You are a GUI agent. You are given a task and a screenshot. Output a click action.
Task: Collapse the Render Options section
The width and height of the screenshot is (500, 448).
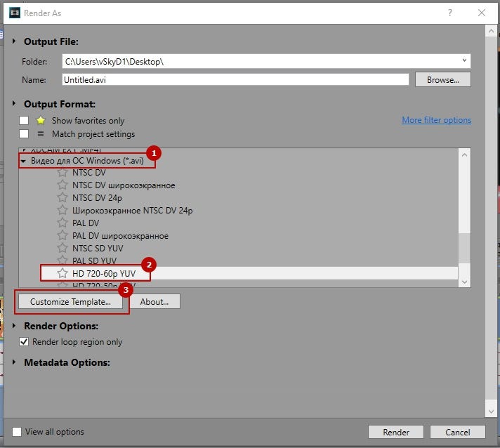[x=14, y=326]
